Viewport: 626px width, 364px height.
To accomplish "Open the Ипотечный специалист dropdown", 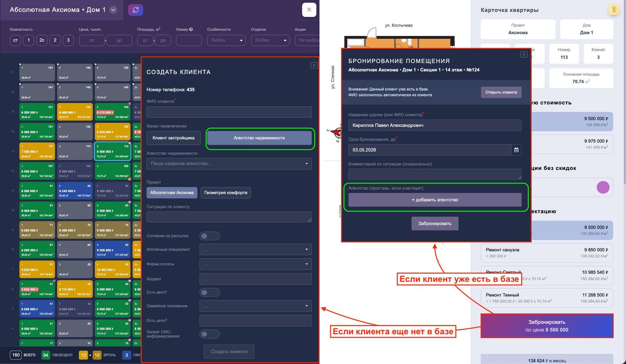I will pyautogui.click(x=255, y=249).
